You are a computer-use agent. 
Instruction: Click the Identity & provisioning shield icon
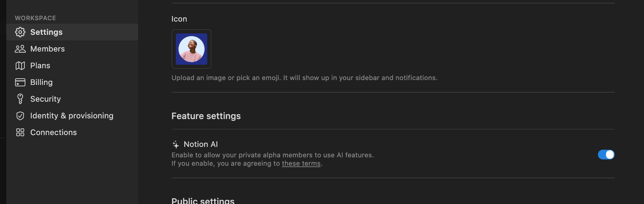click(20, 116)
